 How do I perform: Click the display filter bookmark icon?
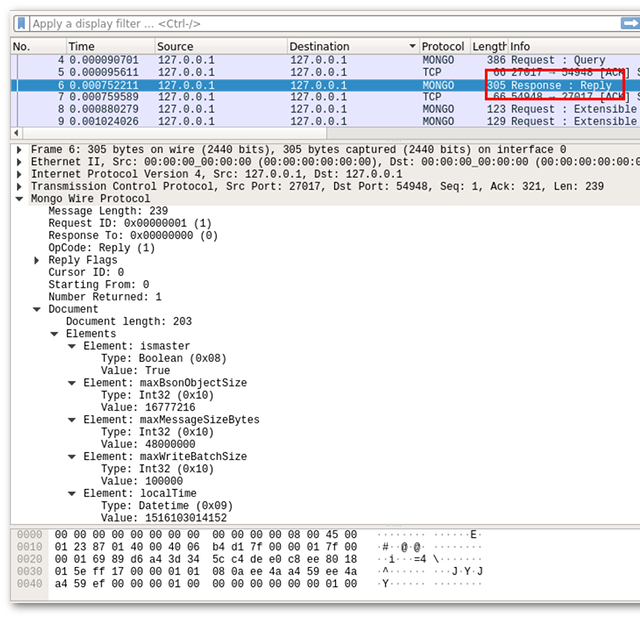22,23
